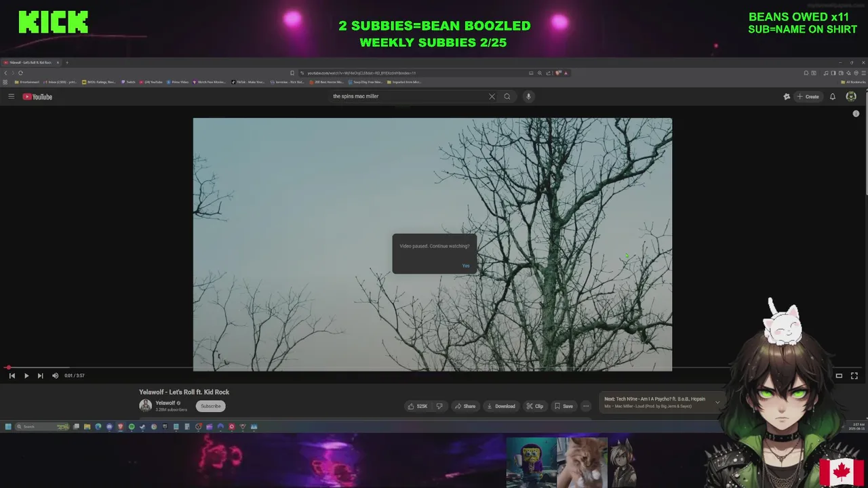Open a new browser tab

[x=67, y=62]
